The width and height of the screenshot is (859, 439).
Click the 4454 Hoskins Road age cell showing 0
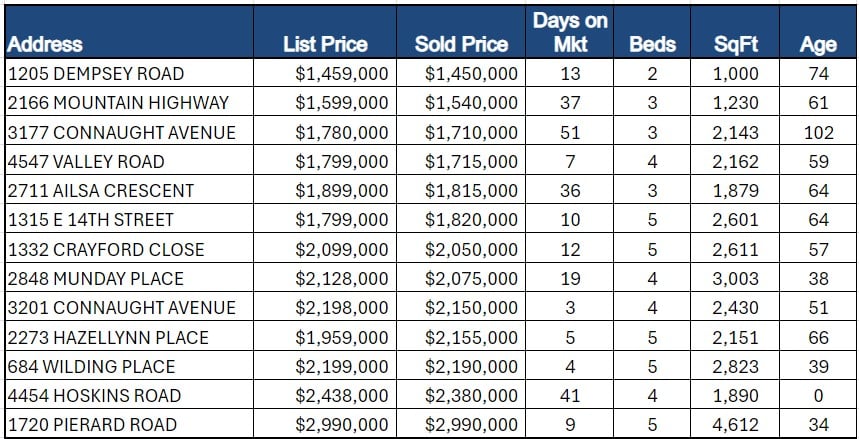click(x=818, y=395)
